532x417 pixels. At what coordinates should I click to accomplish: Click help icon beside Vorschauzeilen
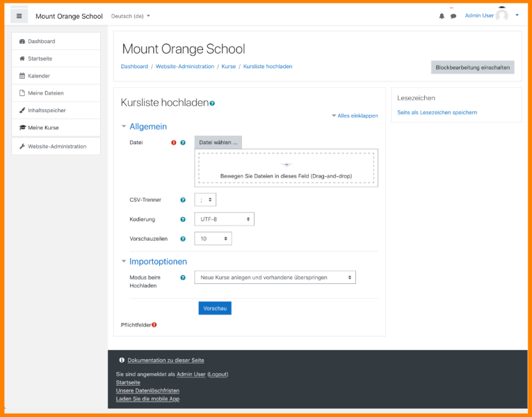pyautogui.click(x=183, y=239)
